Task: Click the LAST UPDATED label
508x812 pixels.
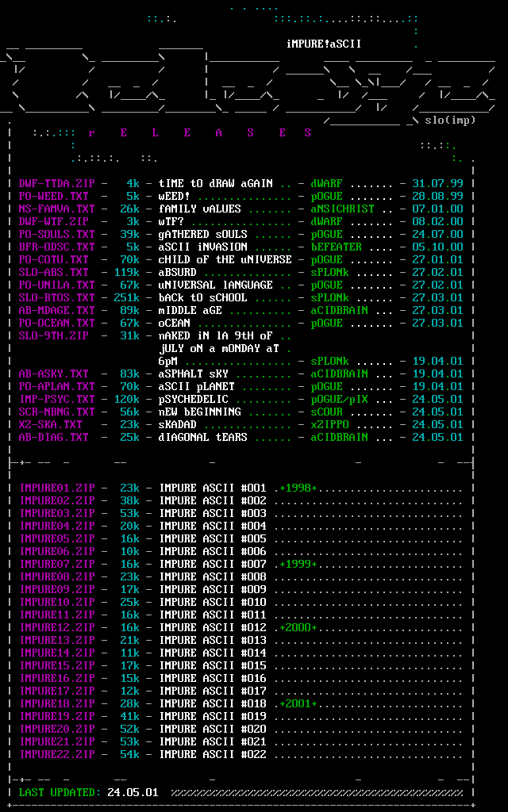Action: pos(60,792)
